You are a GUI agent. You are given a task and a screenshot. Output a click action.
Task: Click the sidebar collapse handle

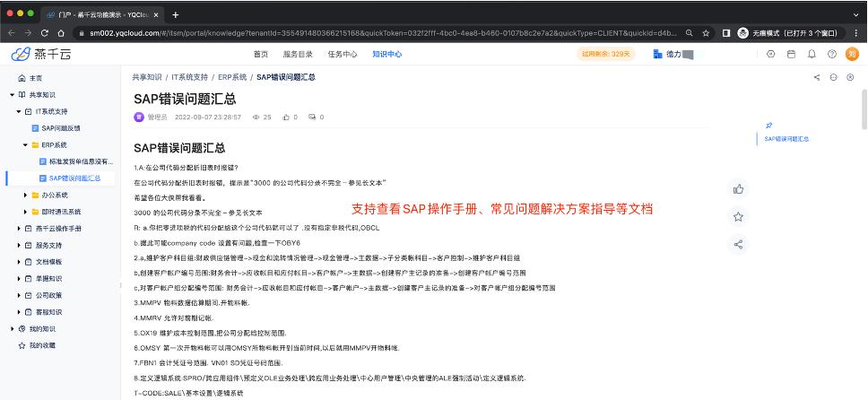(120, 285)
